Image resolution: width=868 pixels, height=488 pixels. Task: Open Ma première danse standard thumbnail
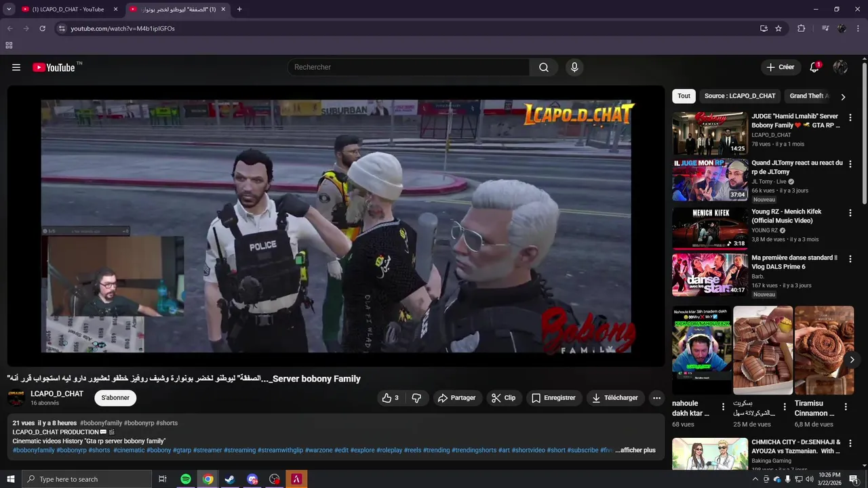710,275
